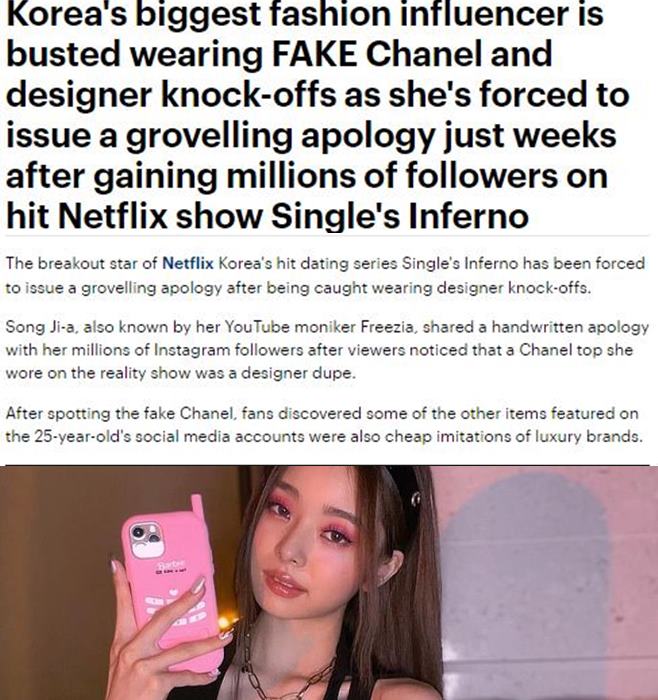Viewport: 658px width, 700px height.
Task: Click the first paragraph starting "The breakout star"
Action: [x=325, y=275]
